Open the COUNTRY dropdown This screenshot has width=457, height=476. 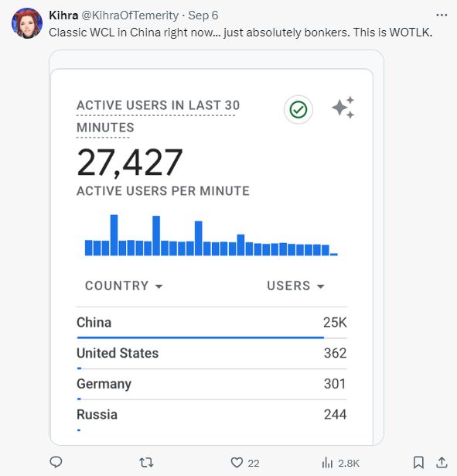click(124, 286)
